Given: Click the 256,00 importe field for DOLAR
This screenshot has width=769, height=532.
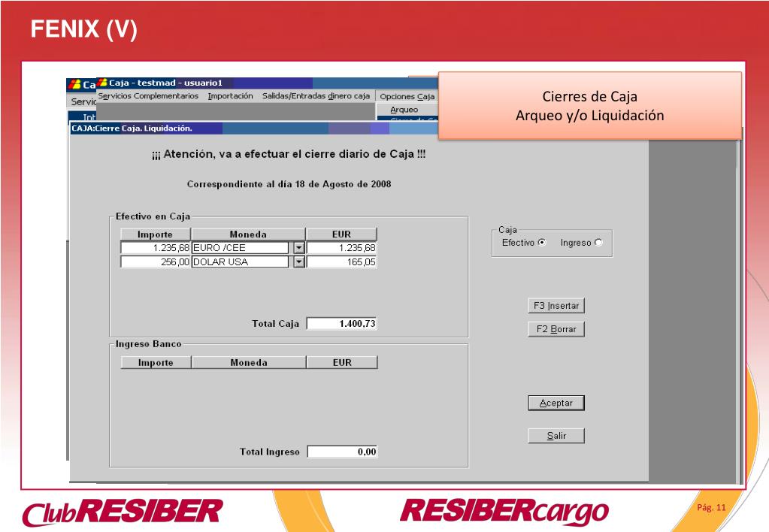Looking at the screenshot, I should pos(156,262).
